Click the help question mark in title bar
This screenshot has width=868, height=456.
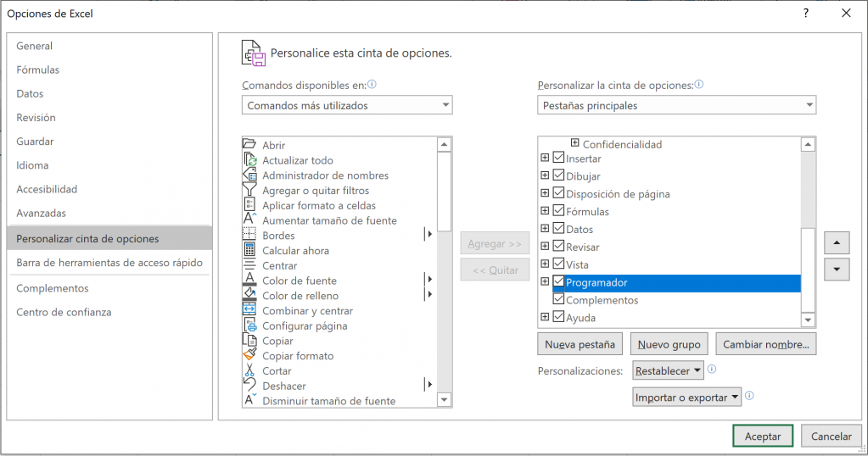806,14
